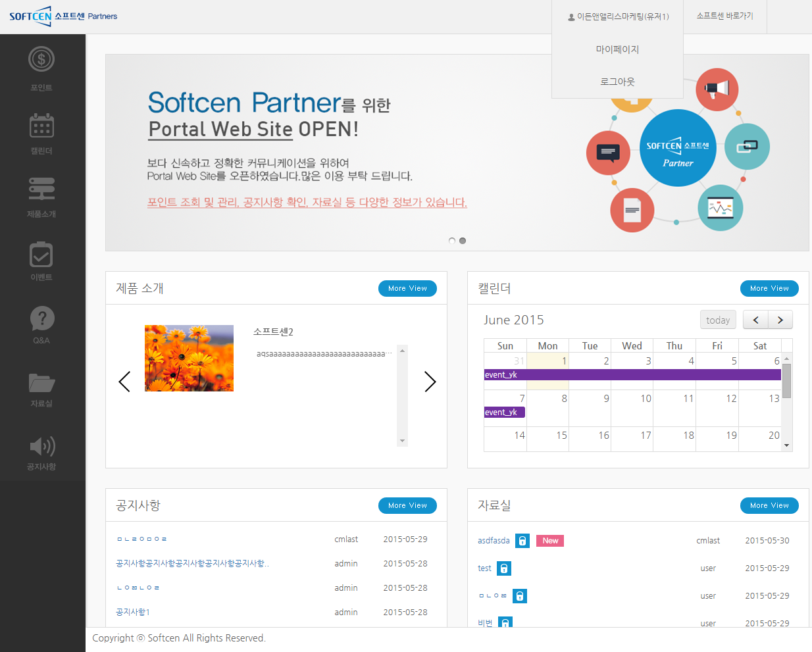Click More View in 캘린더 panel
Screen dimensions: 812x652
tap(769, 288)
